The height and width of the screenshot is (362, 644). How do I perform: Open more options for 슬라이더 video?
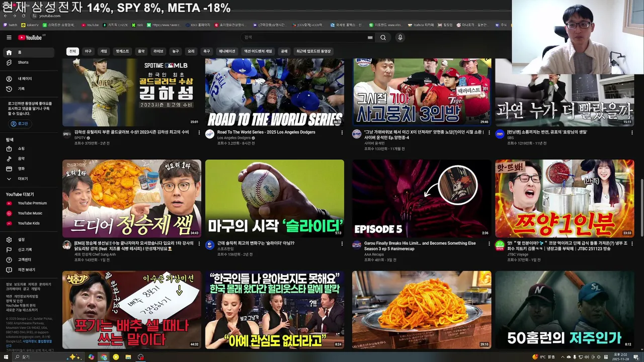coord(342,244)
